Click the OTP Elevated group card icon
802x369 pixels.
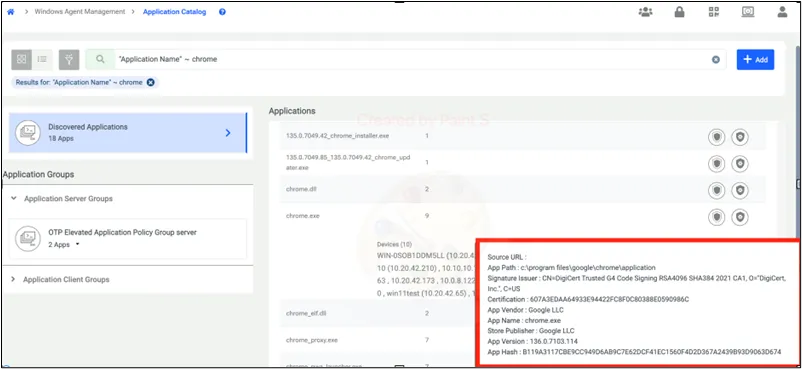(28, 238)
